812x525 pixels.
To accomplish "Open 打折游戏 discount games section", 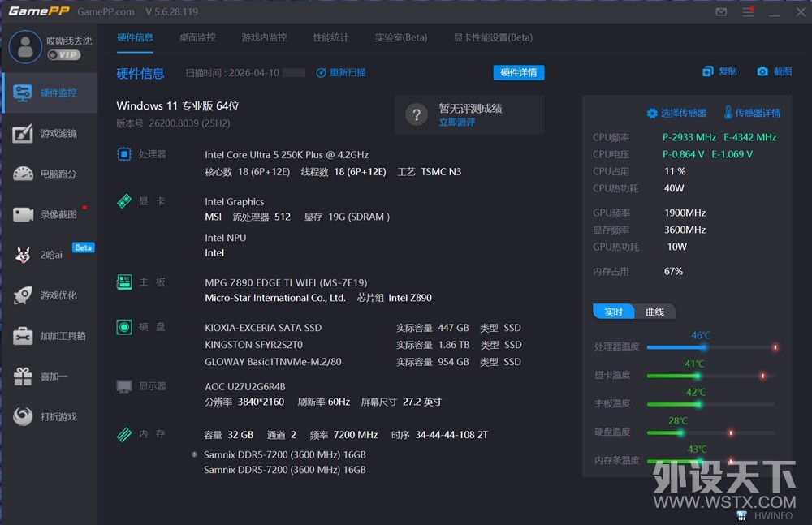I will (50, 417).
